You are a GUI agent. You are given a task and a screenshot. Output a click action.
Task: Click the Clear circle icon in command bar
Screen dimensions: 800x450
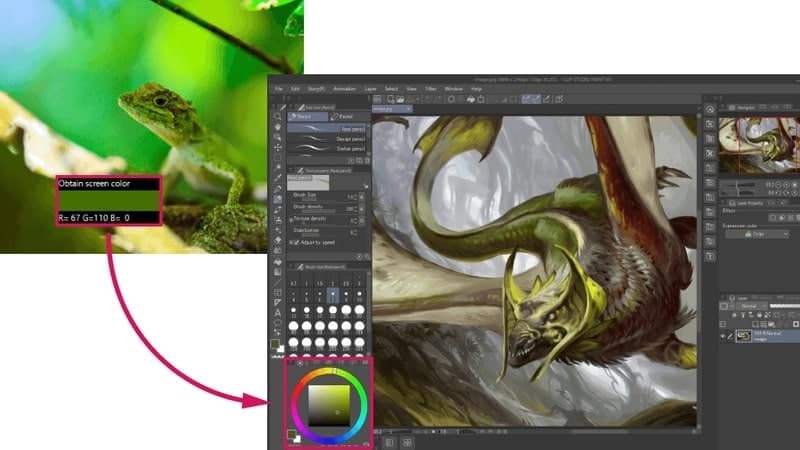tap(452, 99)
